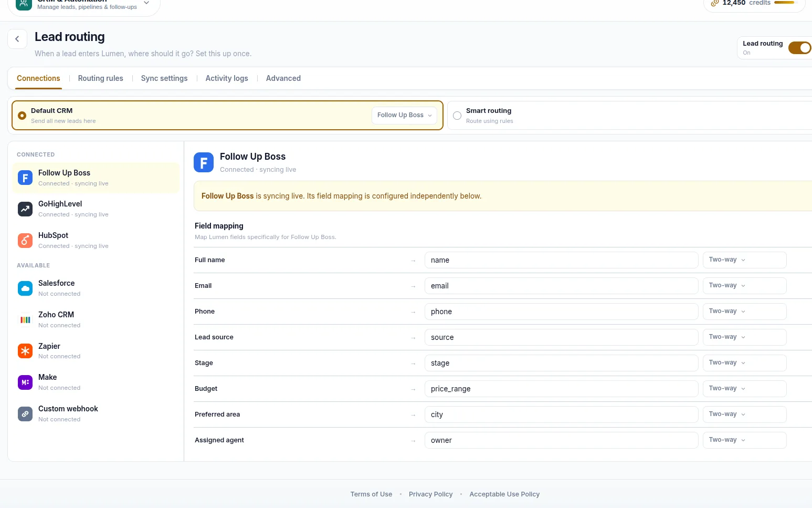Click the back arrow beside Lead routing
This screenshot has height=508, width=812.
click(x=17, y=39)
